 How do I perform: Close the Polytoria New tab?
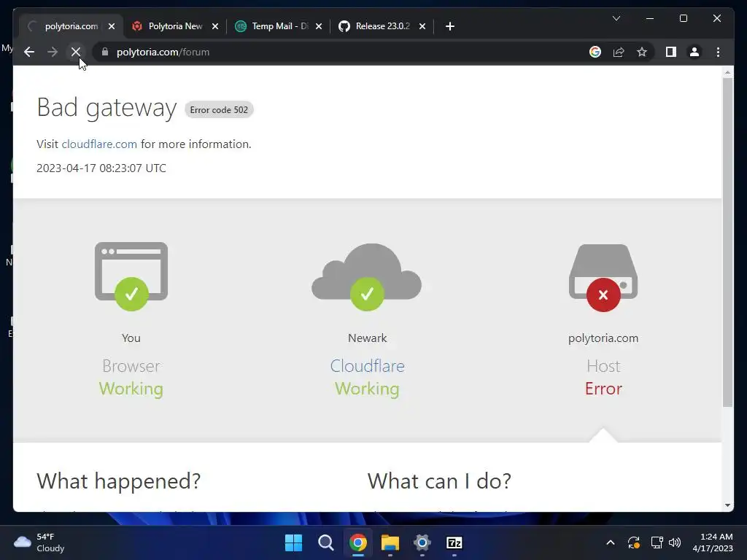pyautogui.click(x=215, y=26)
